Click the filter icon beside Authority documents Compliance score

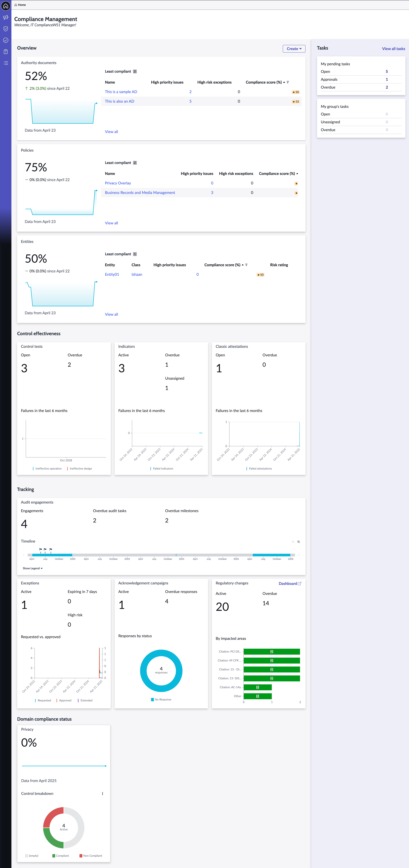(x=288, y=82)
